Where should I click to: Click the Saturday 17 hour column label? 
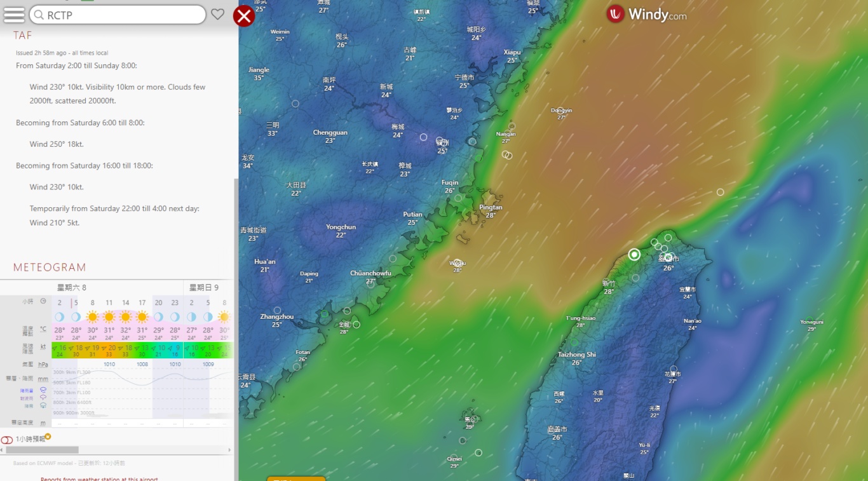pyautogui.click(x=142, y=303)
